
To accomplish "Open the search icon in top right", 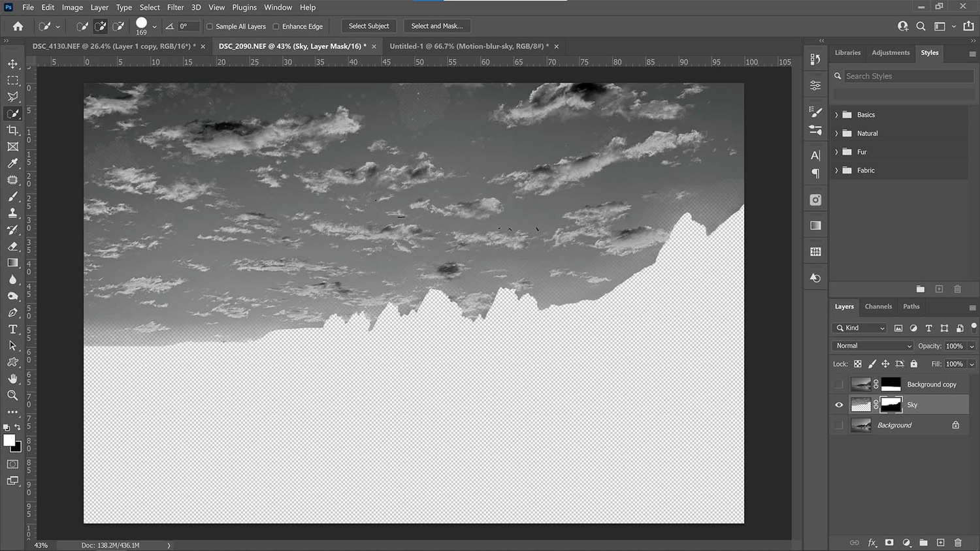I will (921, 26).
